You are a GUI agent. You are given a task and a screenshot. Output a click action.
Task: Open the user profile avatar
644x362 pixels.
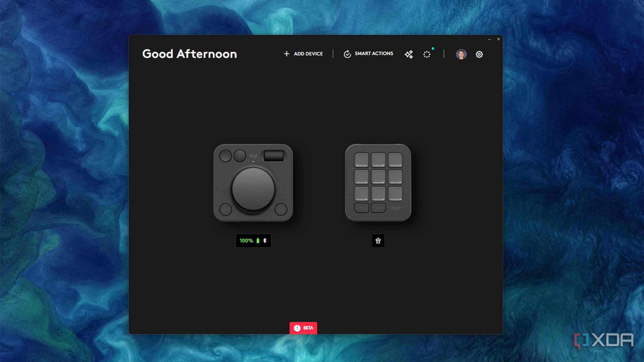click(x=461, y=54)
